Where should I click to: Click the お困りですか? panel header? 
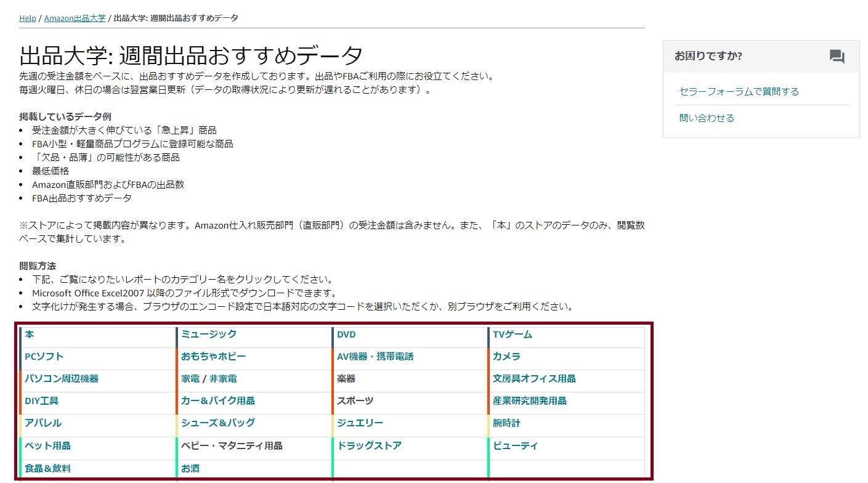click(761, 57)
